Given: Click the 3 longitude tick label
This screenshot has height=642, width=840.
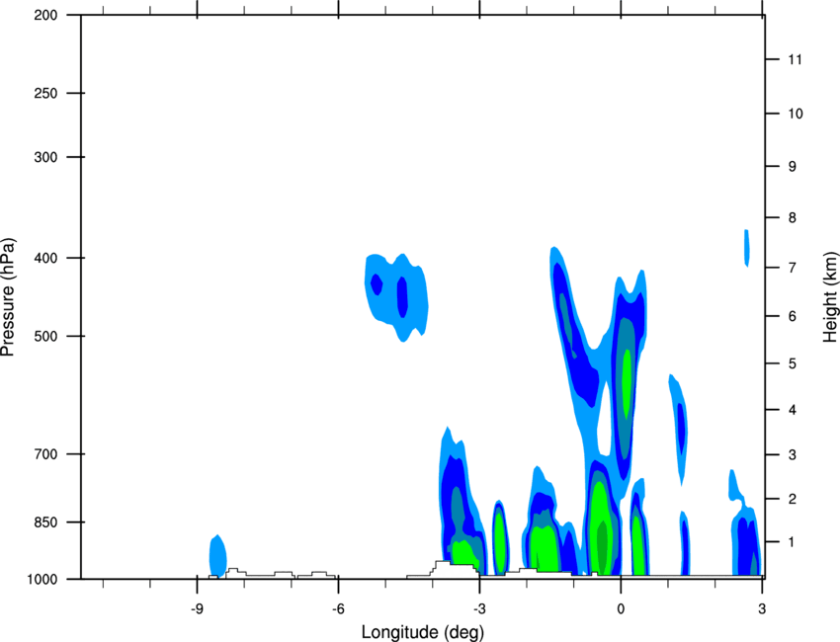Looking at the screenshot, I should click(762, 608).
